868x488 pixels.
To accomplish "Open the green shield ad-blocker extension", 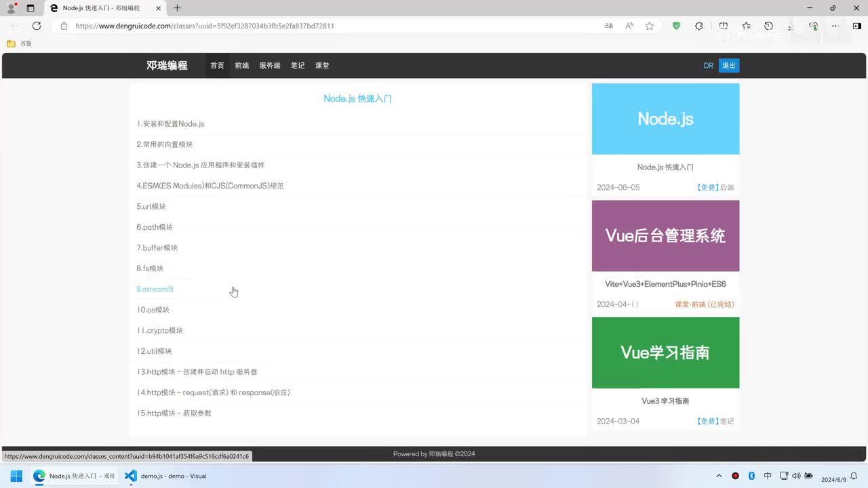I will tap(676, 26).
